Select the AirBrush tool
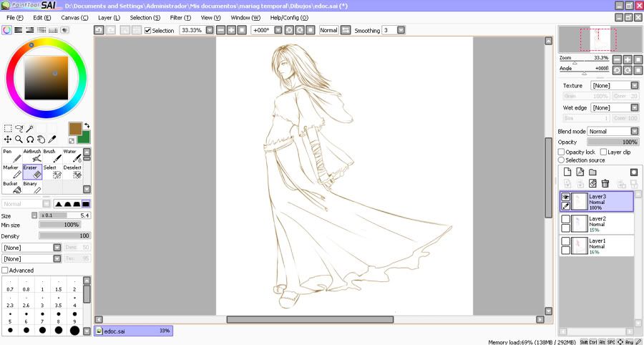This screenshot has width=644, height=345. pyautogui.click(x=32, y=155)
